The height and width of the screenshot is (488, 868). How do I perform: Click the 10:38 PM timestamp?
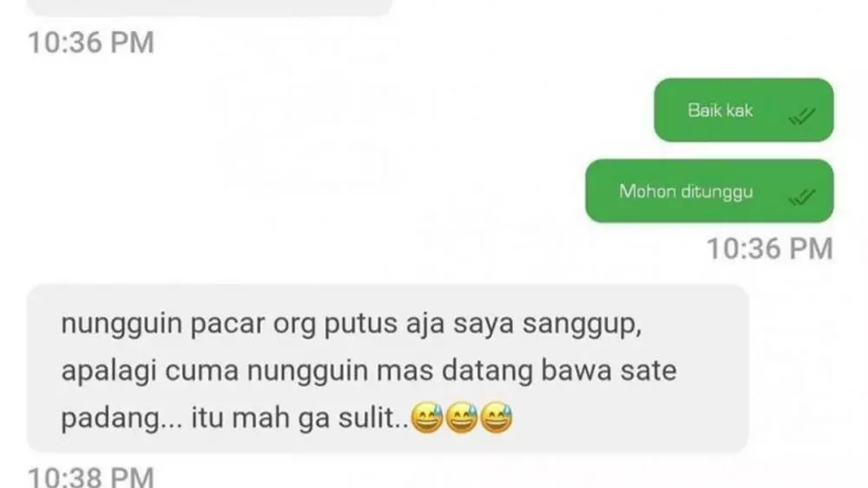[91, 477]
